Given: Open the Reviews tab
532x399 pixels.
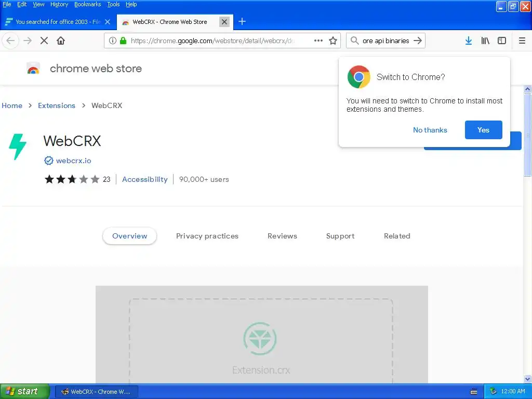Looking at the screenshot, I should click(282, 236).
